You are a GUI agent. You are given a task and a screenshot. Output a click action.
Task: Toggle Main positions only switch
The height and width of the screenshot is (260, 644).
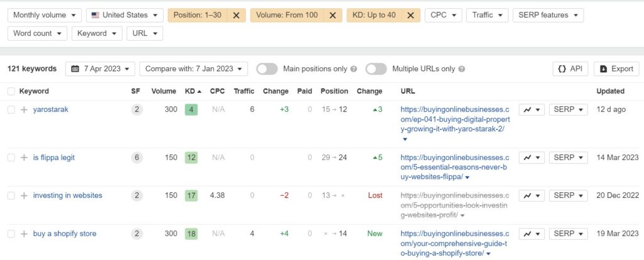(267, 69)
